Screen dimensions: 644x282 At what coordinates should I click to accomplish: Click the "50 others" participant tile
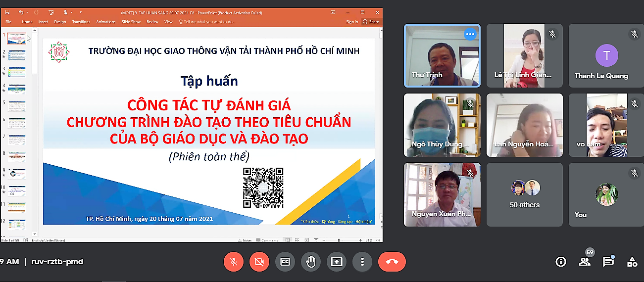point(525,195)
